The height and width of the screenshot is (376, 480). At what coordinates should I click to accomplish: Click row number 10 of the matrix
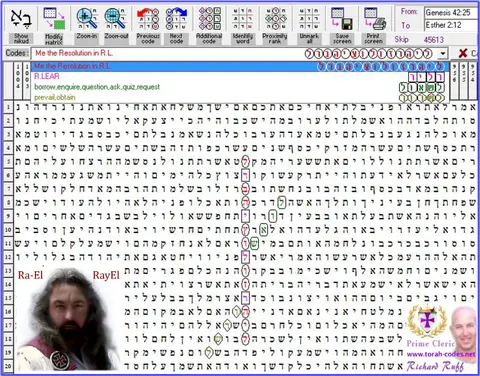point(8,230)
